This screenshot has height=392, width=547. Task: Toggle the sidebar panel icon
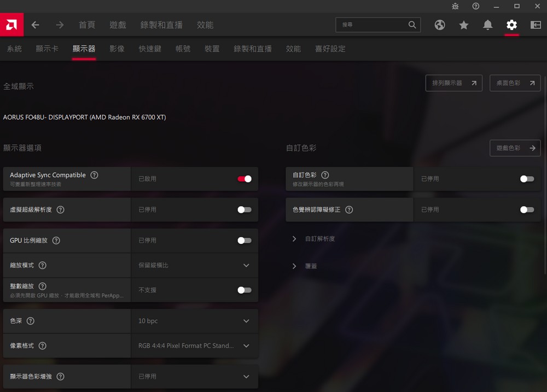click(x=536, y=25)
